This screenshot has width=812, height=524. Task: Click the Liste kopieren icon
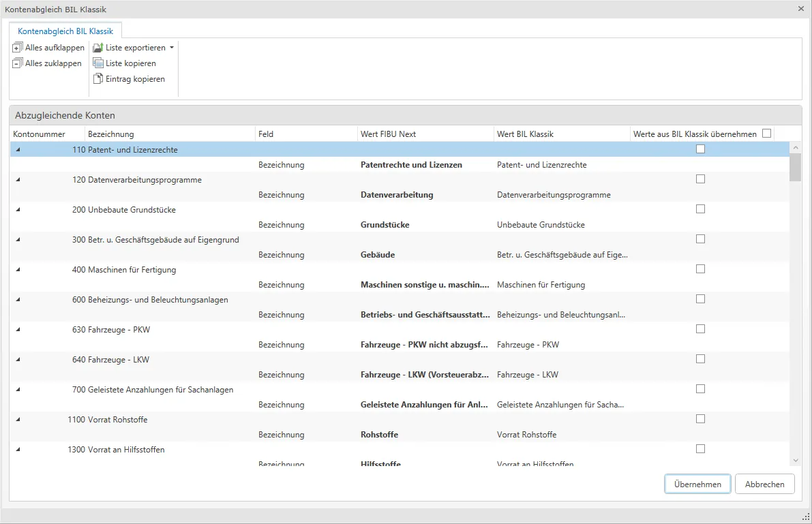(x=98, y=63)
